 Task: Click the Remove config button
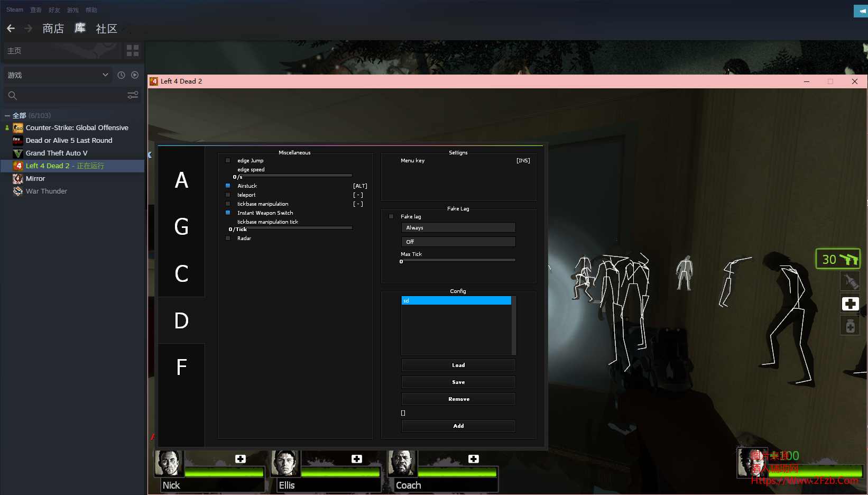[458, 399]
